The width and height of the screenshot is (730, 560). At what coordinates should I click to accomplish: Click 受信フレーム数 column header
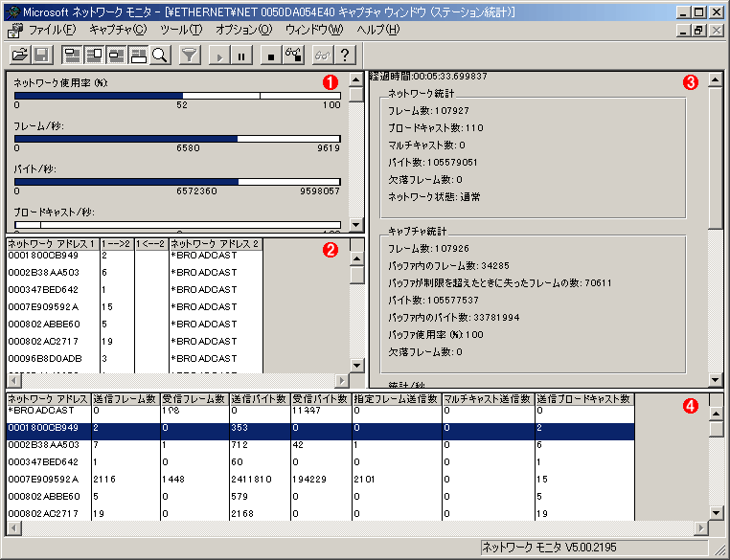(x=194, y=399)
